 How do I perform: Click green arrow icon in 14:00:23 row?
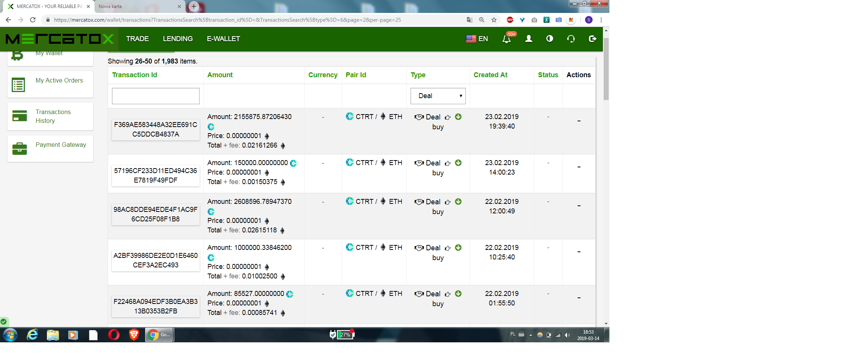click(x=458, y=163)
